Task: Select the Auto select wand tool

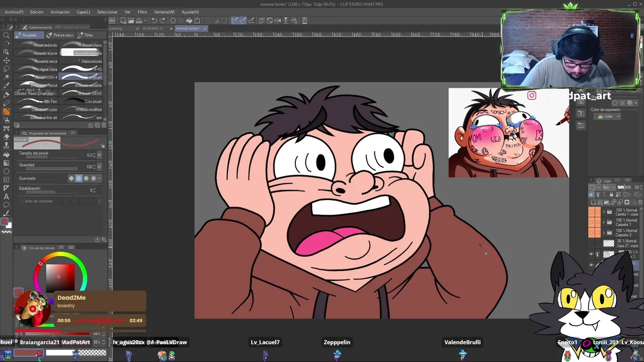Action: pyautogui.click(x=6, y=77)
